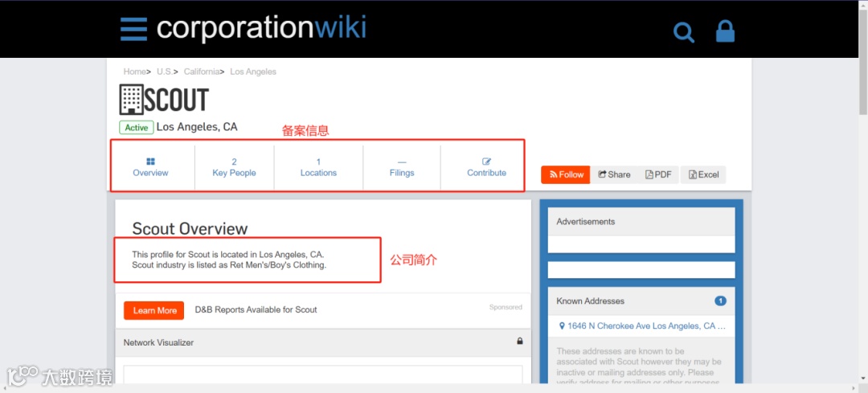Select the Filings tab
Image resolution: width=868 pixels, height=393 pixels.
tap(402, 167)
